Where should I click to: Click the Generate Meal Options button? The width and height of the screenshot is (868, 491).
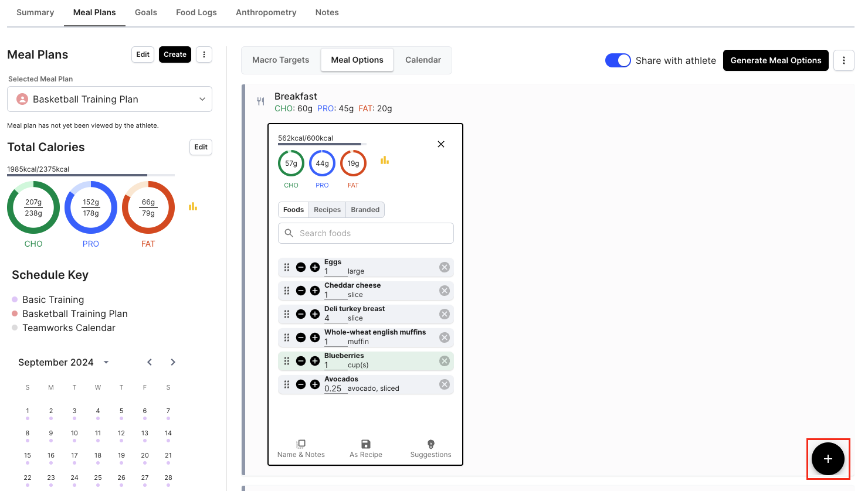(776, 60)
